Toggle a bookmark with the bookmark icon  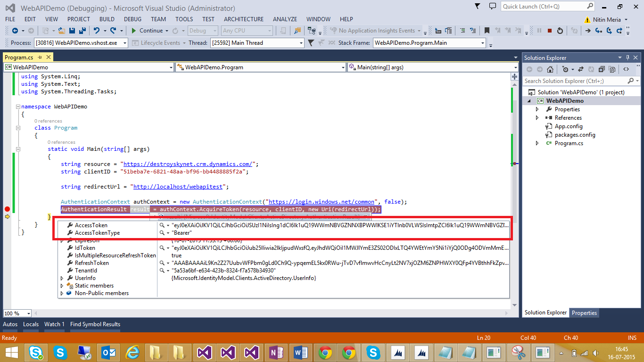(487, 31)
